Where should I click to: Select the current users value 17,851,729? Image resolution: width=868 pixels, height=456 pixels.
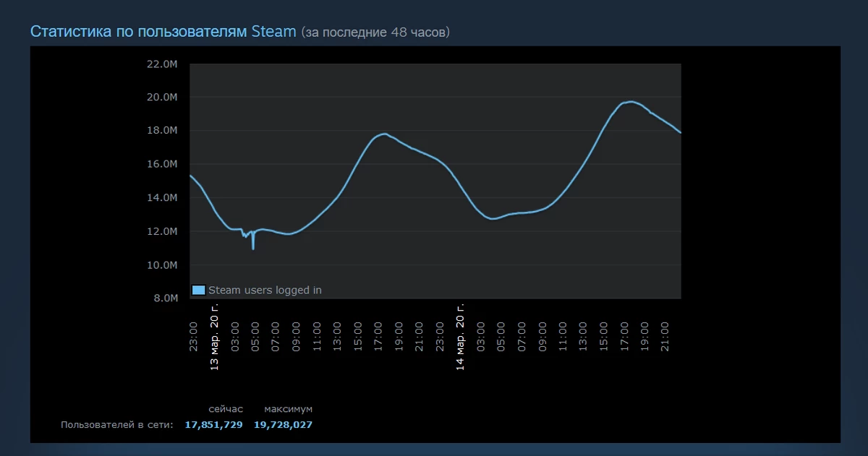pyautogui.click(x=214, y=424)
